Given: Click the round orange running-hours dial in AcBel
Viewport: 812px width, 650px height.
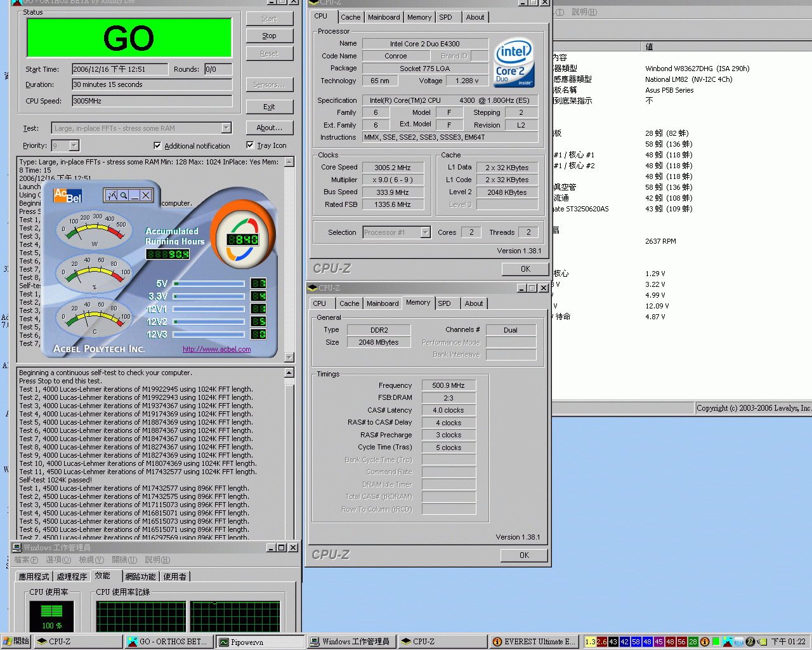Looking at the screenshot, I should (243, 234).
